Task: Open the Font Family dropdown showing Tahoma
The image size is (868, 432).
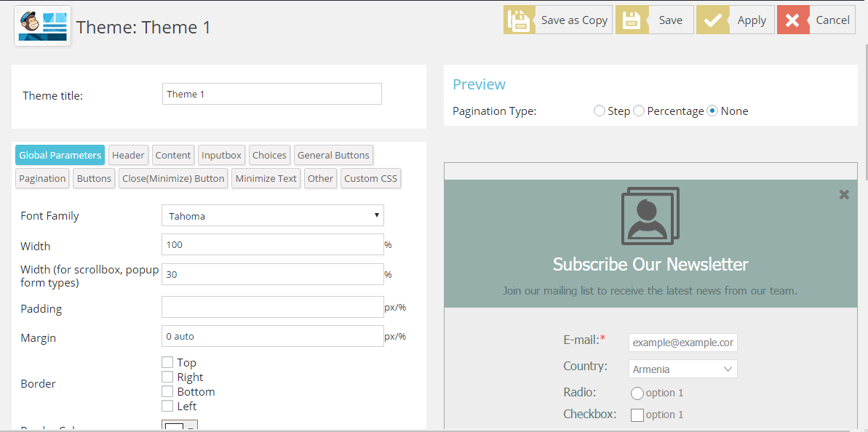Action: (x=272, y=216)
